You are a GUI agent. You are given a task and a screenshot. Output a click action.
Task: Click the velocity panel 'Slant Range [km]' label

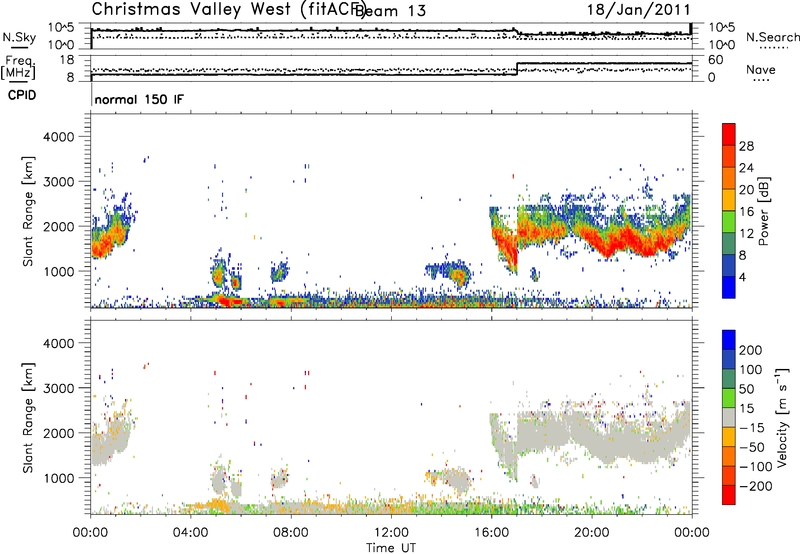click(28, 418)
